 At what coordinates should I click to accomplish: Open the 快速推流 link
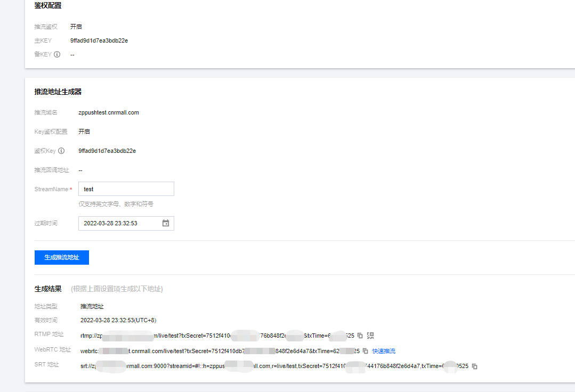(384, 351)
